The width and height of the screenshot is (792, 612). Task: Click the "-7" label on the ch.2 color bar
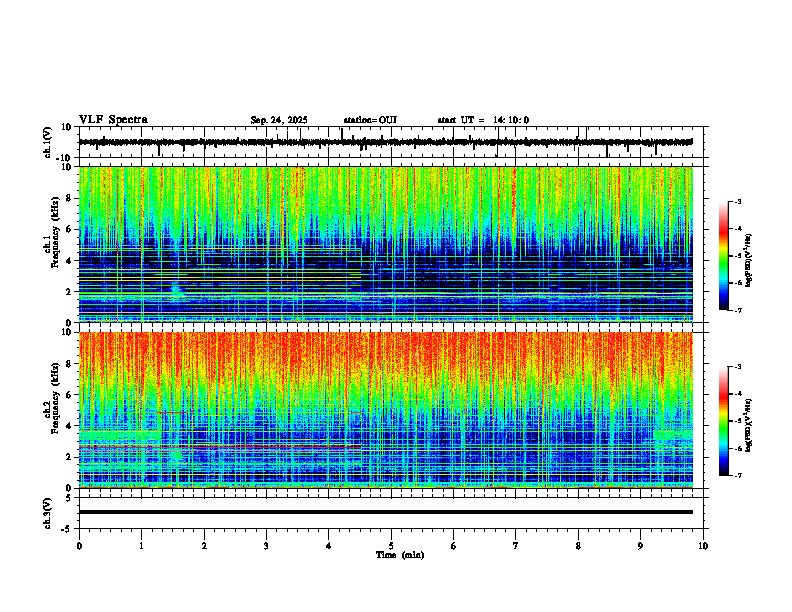pos(737,475)
